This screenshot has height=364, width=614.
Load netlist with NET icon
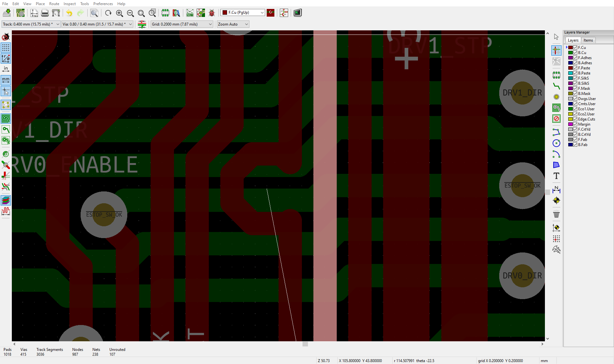(x=190, y=13)
